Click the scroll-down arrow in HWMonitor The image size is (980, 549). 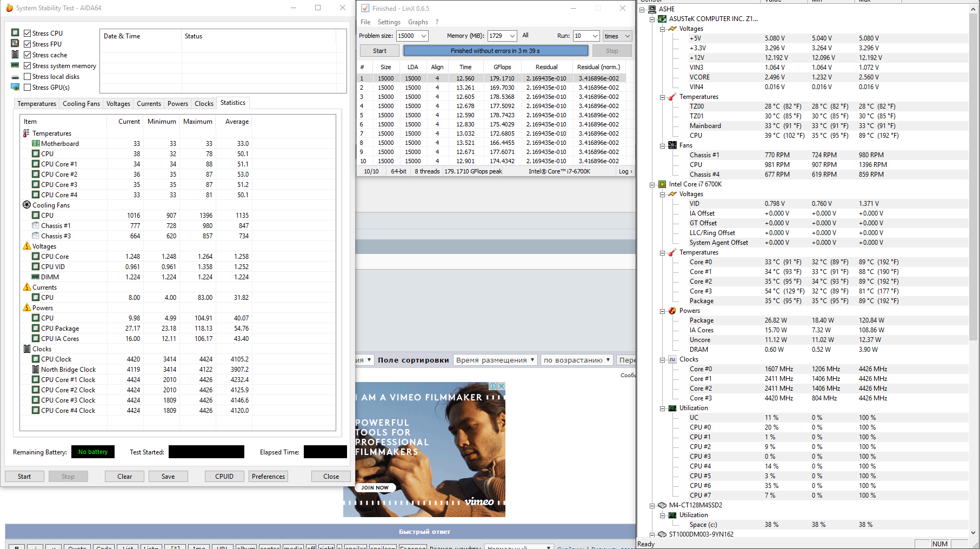974,532
